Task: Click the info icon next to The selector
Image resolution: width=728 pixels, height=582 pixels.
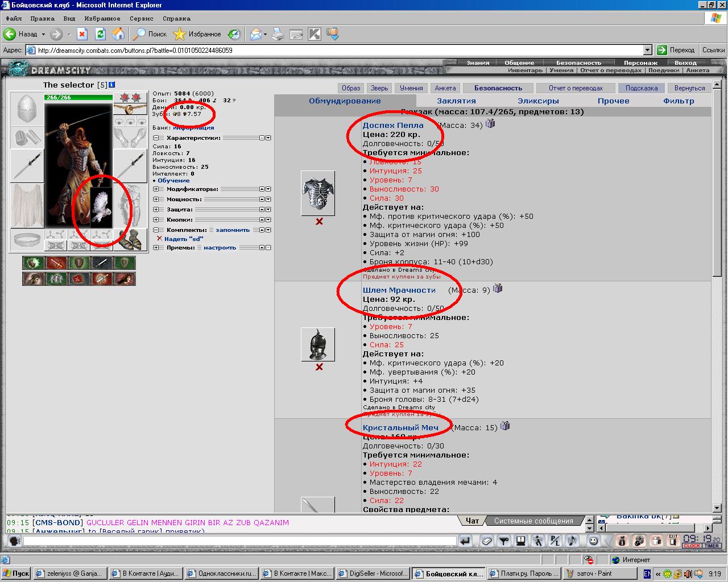Action: 111,85
